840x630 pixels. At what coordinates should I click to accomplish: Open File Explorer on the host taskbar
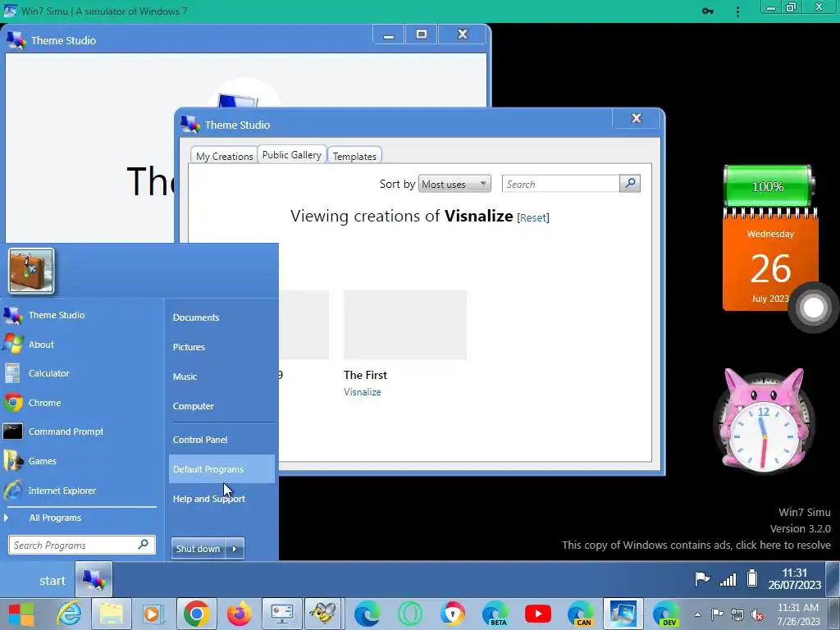click(x=112, y=614)
